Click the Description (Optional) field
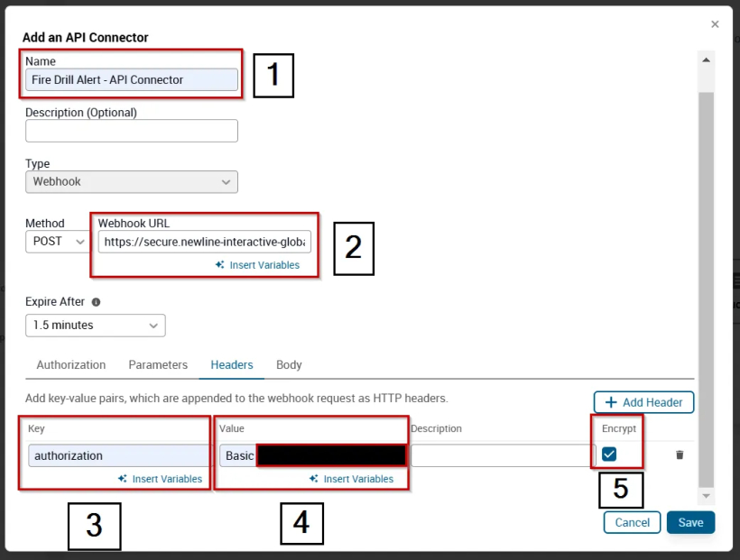Image resolution: width=740 pixels, height=560 pixels. point(131,131)
